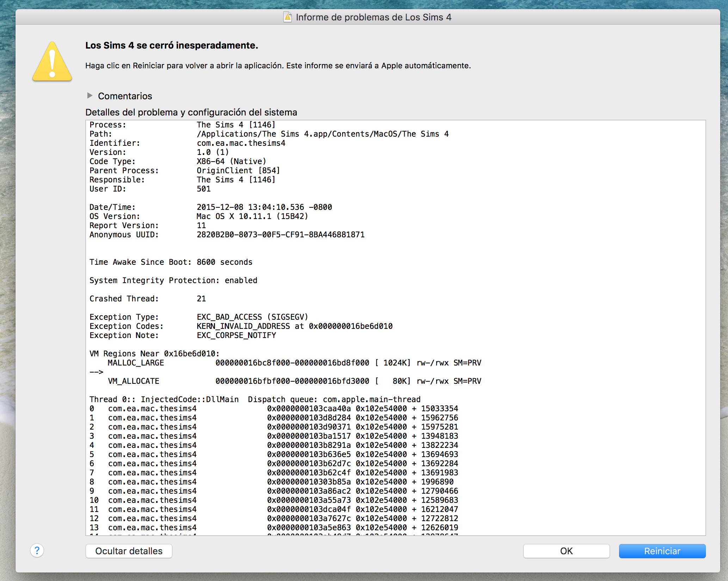Image resolution: width=728 pixels, height=581 pixels.
Task: Click Anonymous UUID '2820B2B0-8073-00F5-CF91-8BA446881871'
Action: click(280, 235)
